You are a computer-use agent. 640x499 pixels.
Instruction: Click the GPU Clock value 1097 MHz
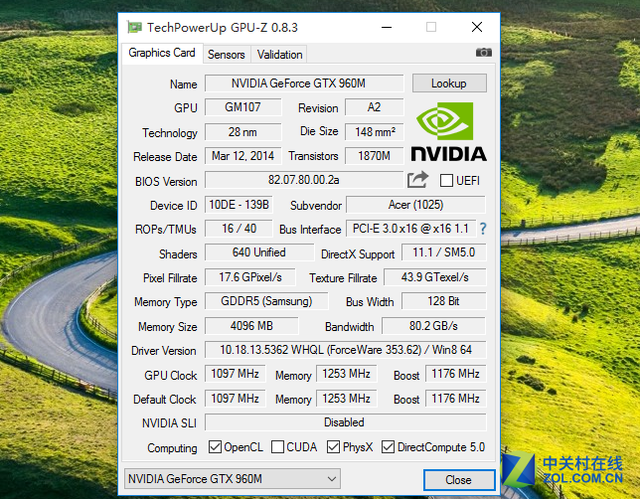(x=235, y=374)
